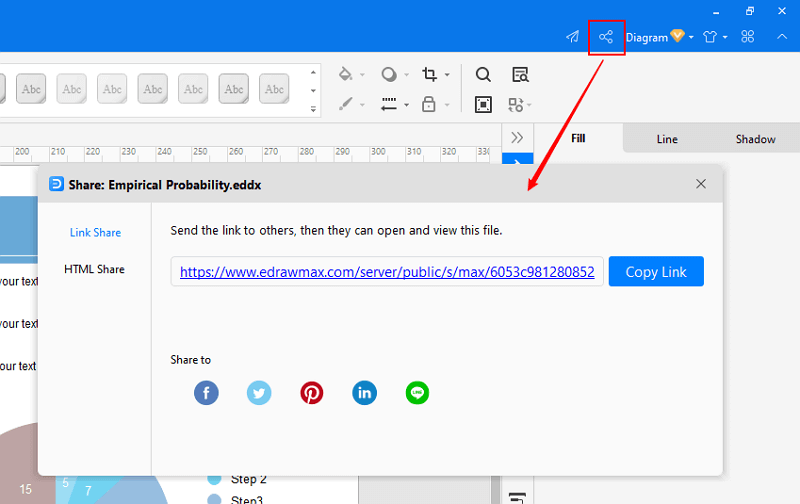Open the Crop tool dropdown arrow

coord(447,75)
